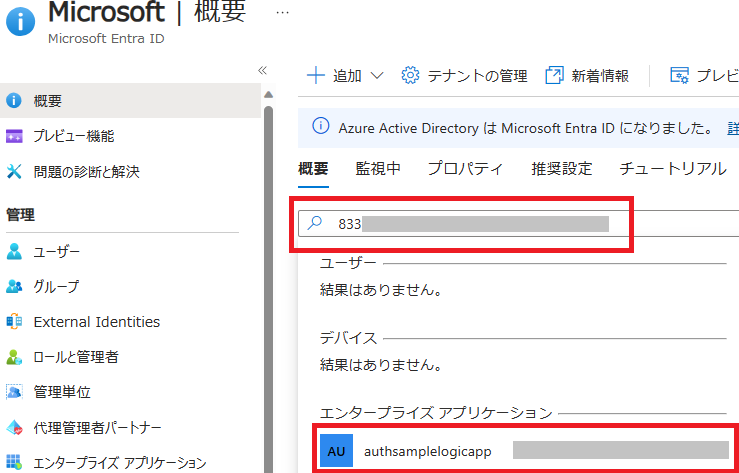Open External Identities sidebar icon
The image size is (739, 473).
(x=14, y=322)
